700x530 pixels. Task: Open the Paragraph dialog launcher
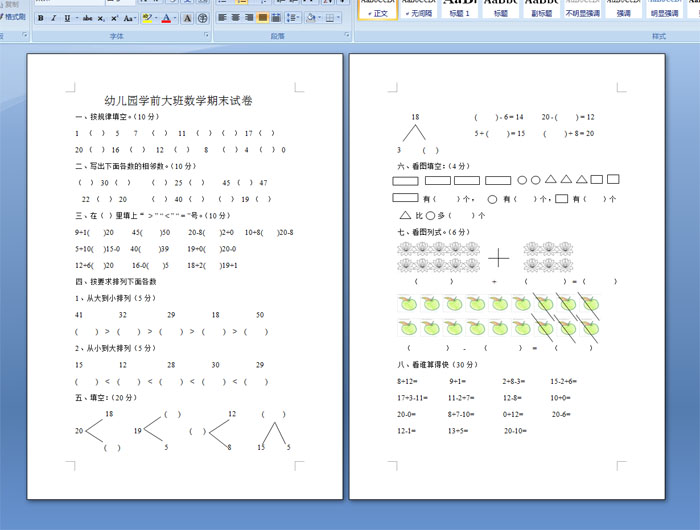coord(347,35)
